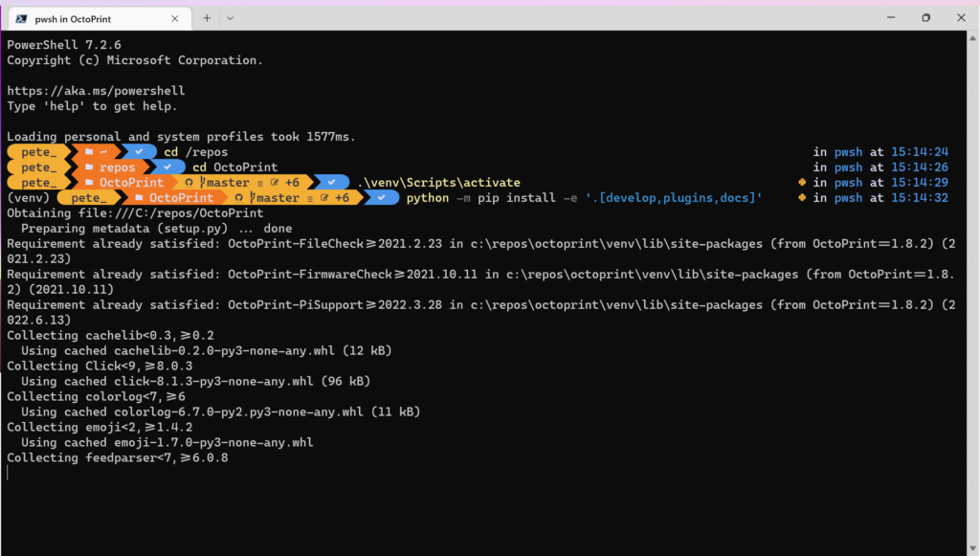Screen dimensions: 980x556
Task: Click the "cd /repos" command
Action: click(x=195, y=152)
